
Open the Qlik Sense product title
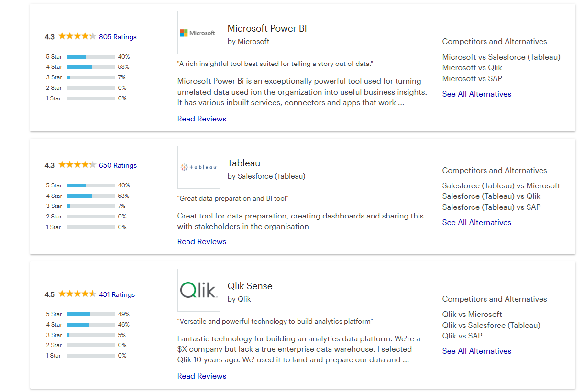250,286
